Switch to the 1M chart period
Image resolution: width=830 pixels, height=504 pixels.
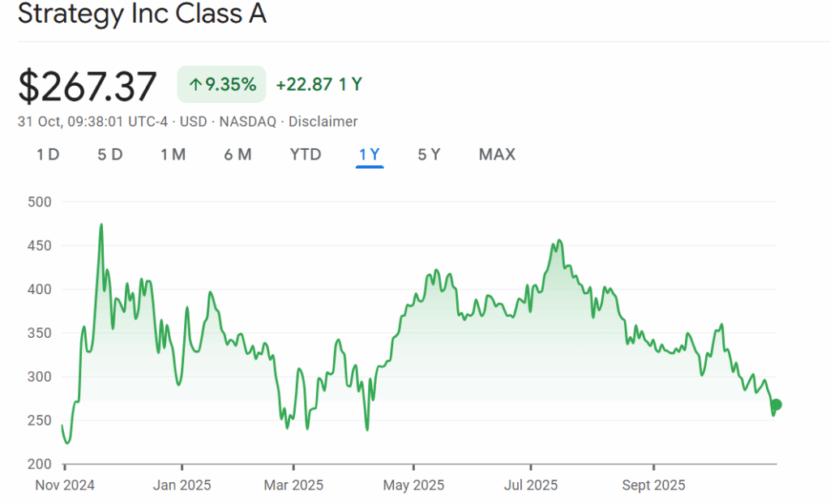(x=173, y=154)
